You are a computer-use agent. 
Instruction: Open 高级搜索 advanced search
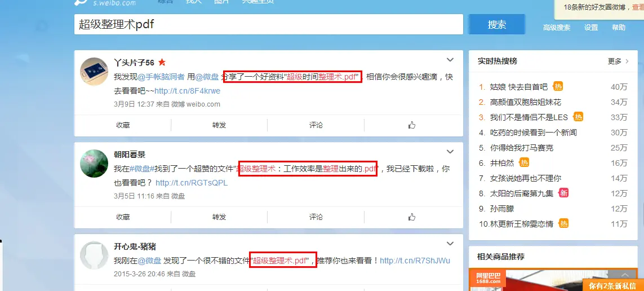coord(557,28)
